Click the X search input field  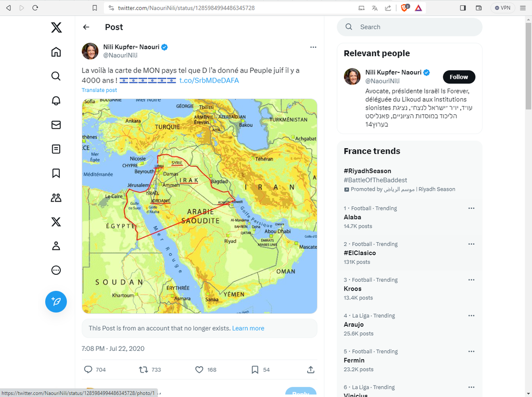click(x=416, y=27)
